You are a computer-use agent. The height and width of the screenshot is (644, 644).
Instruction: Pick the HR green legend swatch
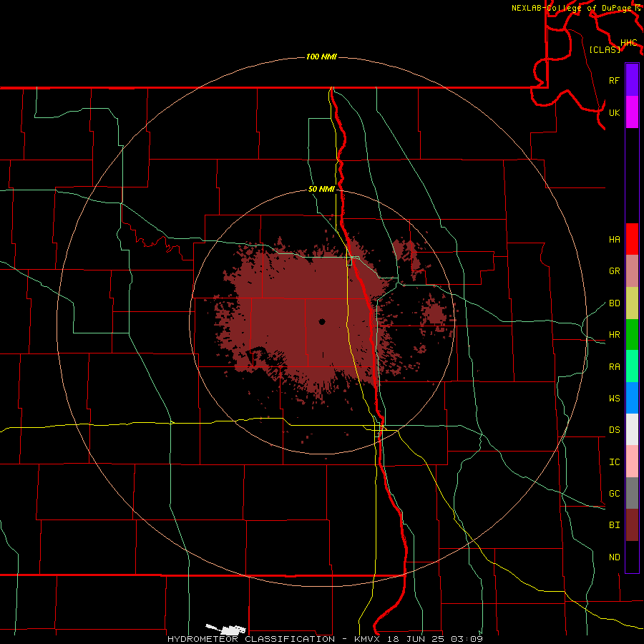[632, 335]
